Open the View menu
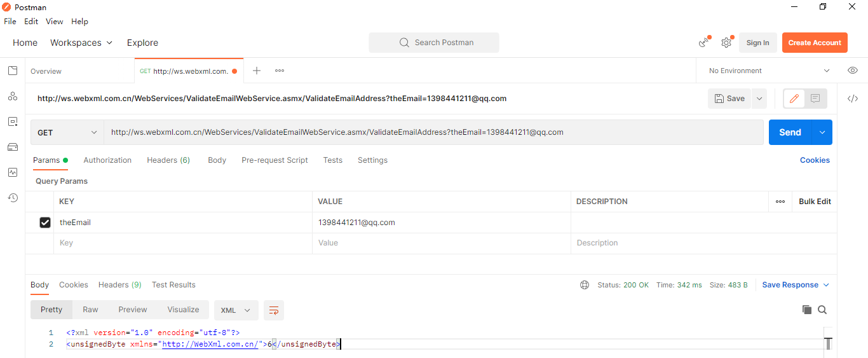The height and width of the screenshot is (358, 868). 55,22
